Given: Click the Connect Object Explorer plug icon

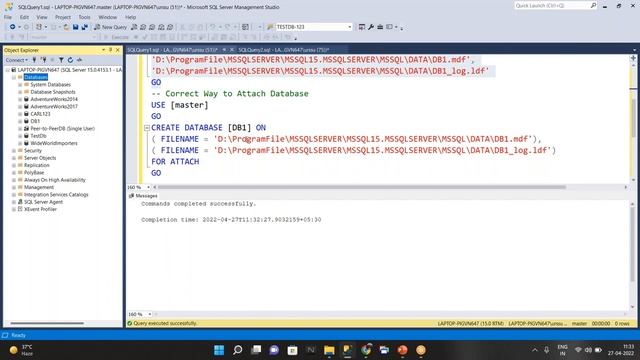Looking at the screenshot, I should (x=35, y=60).
